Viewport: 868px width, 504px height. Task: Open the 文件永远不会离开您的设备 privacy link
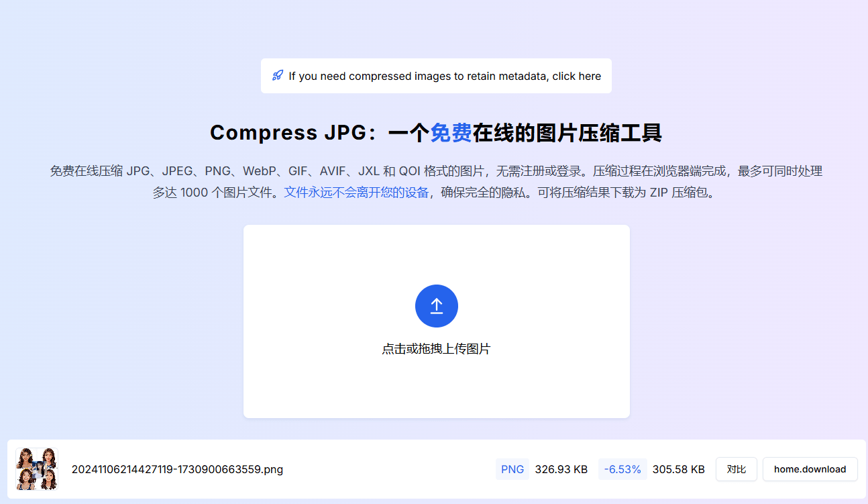tap(356, 192)
